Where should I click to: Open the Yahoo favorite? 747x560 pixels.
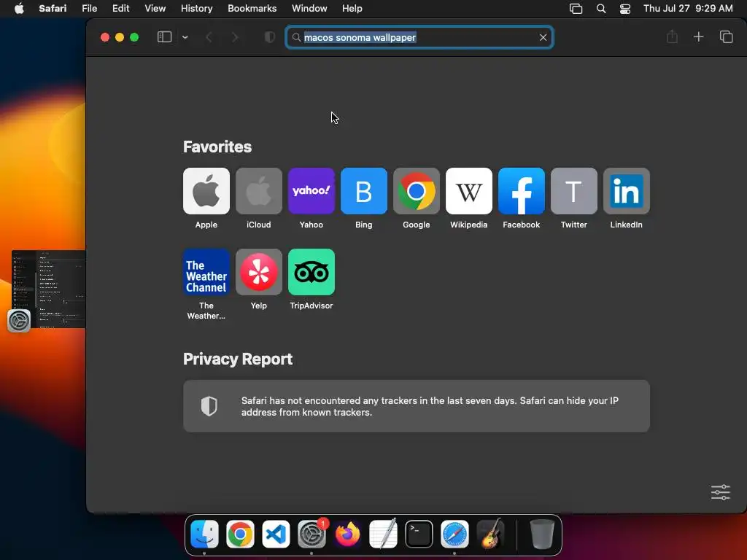(311, 191)
